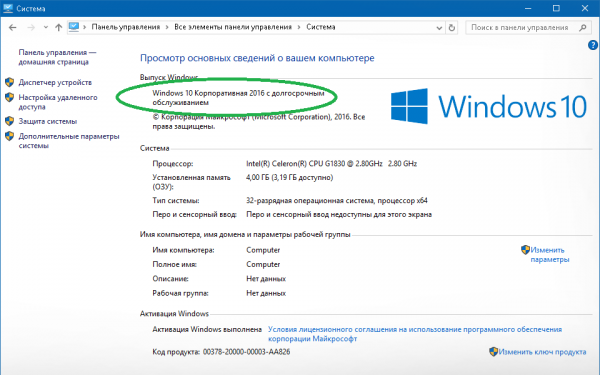The width and height of the screenshot is (600, 375).
Task: Open recent locations dropdown arrow
Action: point(46,28)
